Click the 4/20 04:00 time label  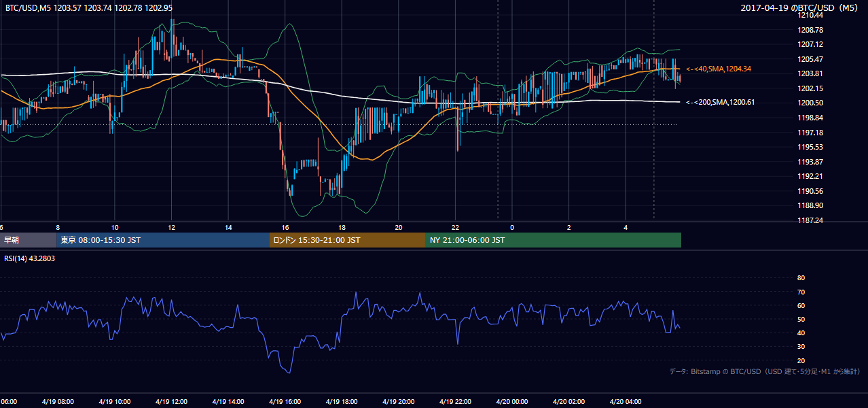coord(626,402)
